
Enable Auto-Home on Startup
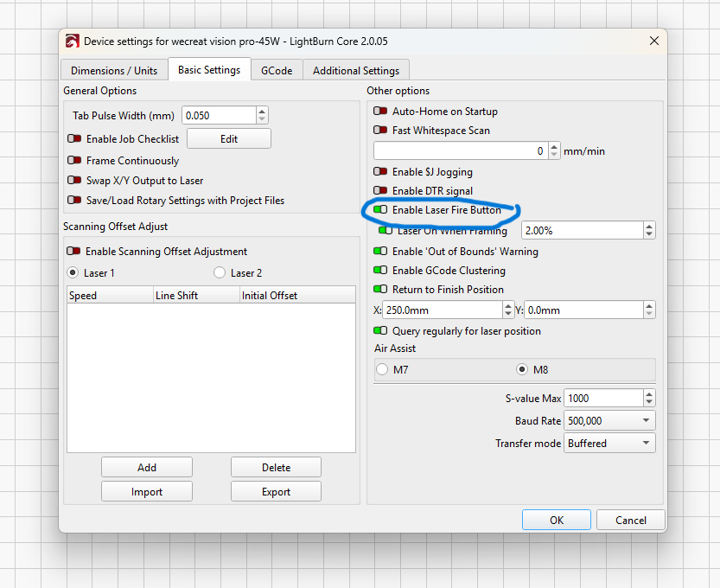380,112
